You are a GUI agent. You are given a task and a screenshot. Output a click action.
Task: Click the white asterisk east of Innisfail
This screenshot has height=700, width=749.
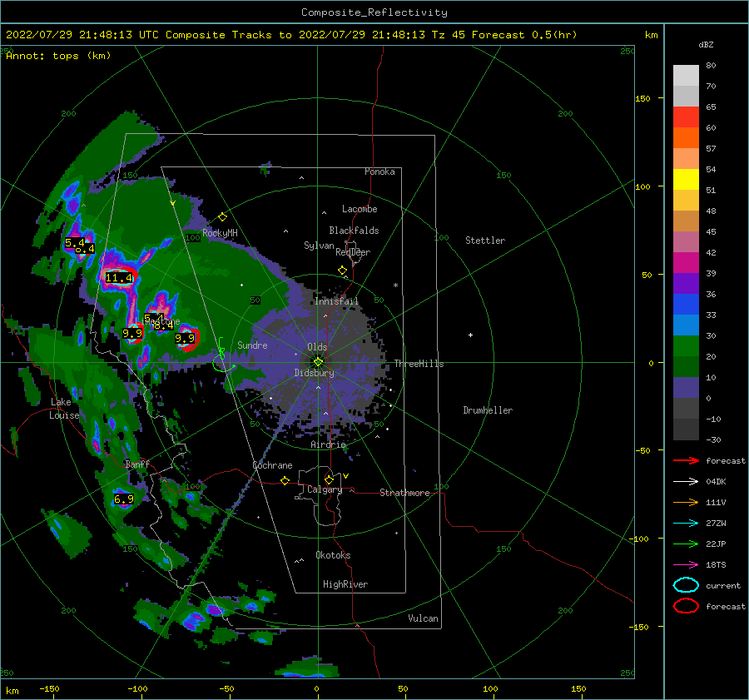[395, 285]
